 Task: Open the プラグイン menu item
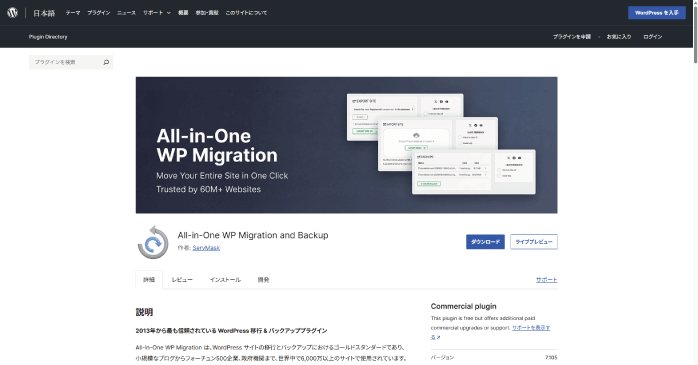click(x=98, y=13)
